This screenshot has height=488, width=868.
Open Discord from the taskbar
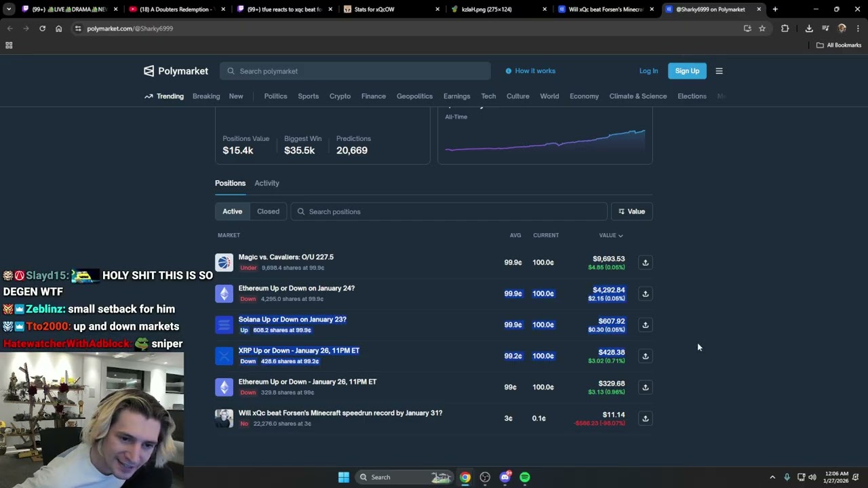pyautogui.click(x=505, y=477)
